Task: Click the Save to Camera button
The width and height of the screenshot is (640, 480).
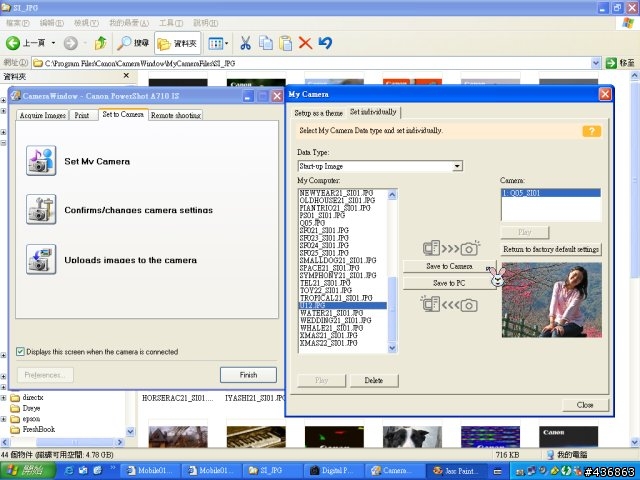Action: click(x=449, y=266)
